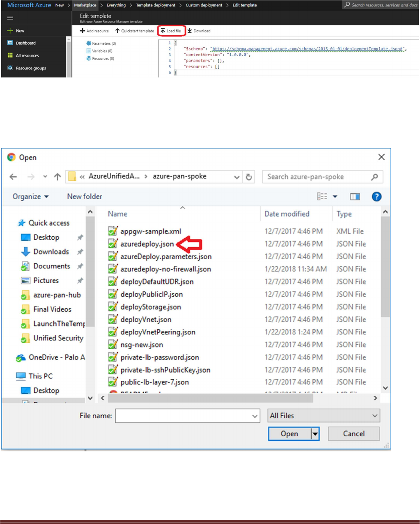The image size is (420, 524).
Task: Click the blue Help icon
Action: (x=376, y=197)
